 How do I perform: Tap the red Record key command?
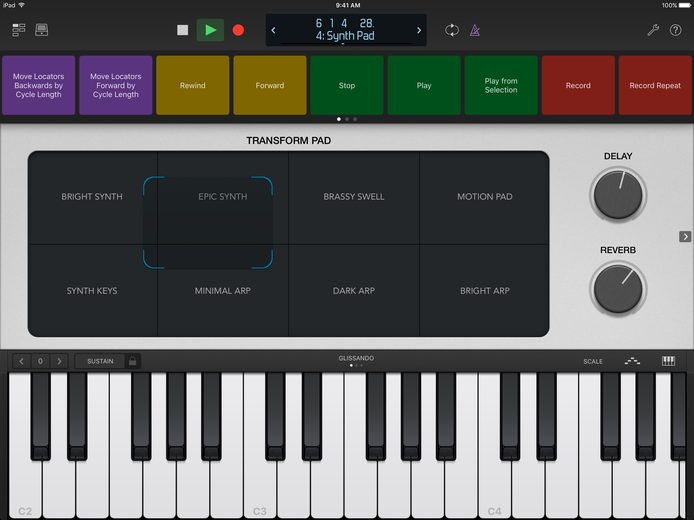(x=578, y=85)
